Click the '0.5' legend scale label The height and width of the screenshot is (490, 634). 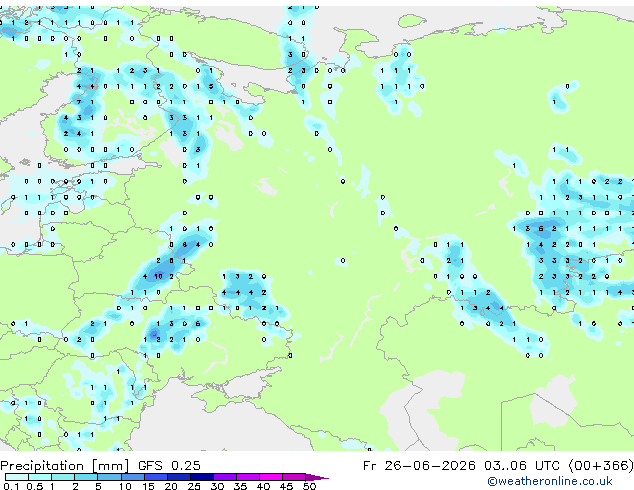(34, 486)
